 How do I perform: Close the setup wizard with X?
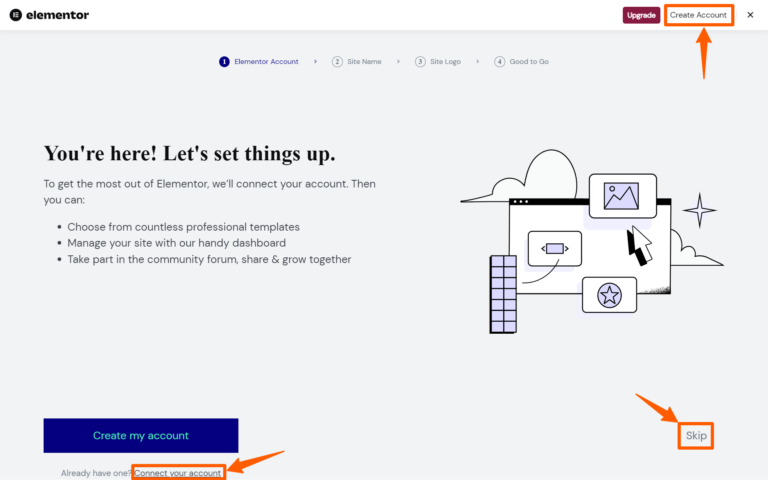(750, 15)
